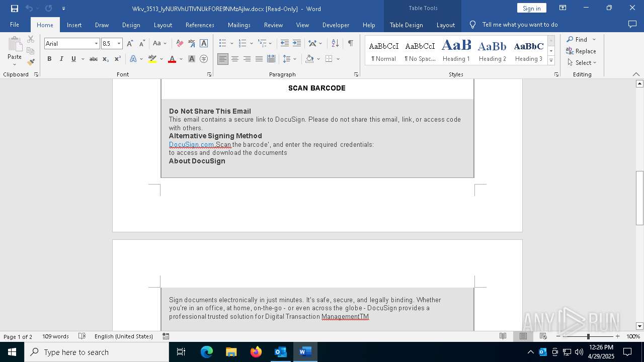Apply yellow Text Highlight Color
Viewport: 644px width, 362px height.
point(152,59)
